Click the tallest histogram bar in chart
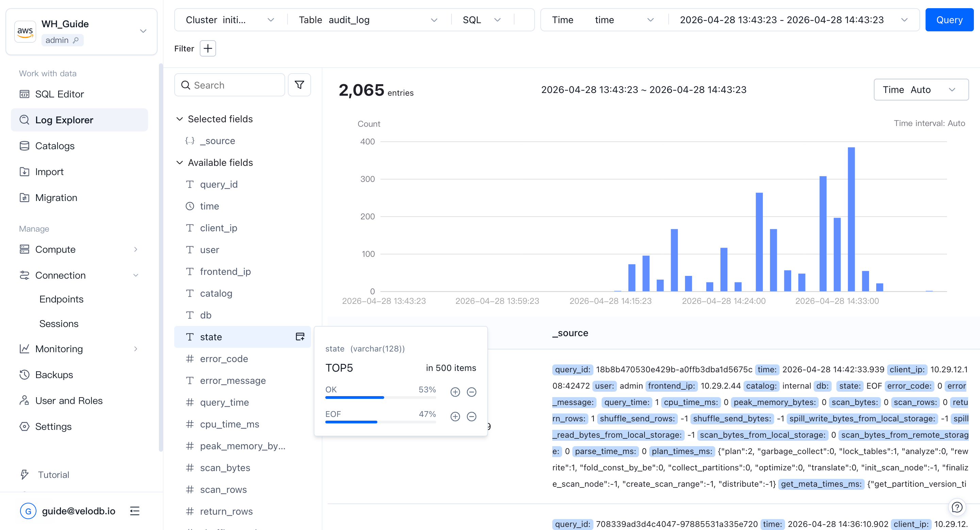This screenshot has height=530, width=980. click(851, 219)
